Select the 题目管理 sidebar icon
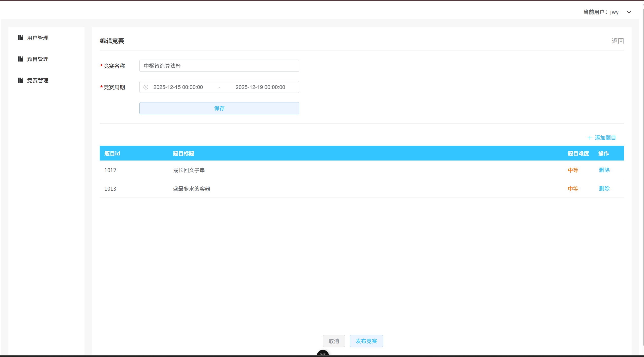Screen dimensions: 644x357 point(21,59)
